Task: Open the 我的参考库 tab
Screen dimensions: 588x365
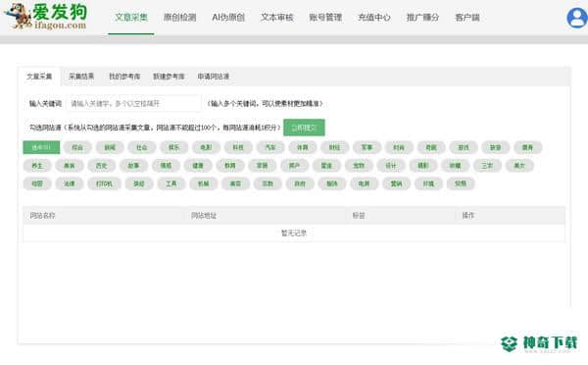Action: [124, 77]
